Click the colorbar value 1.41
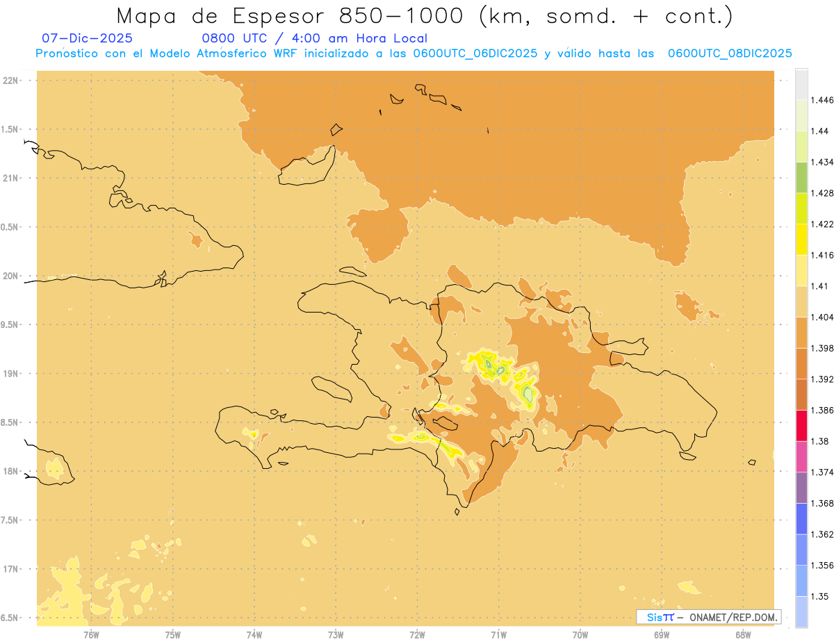This screenshot has height=644, width=834. click(x=820, y=286)
